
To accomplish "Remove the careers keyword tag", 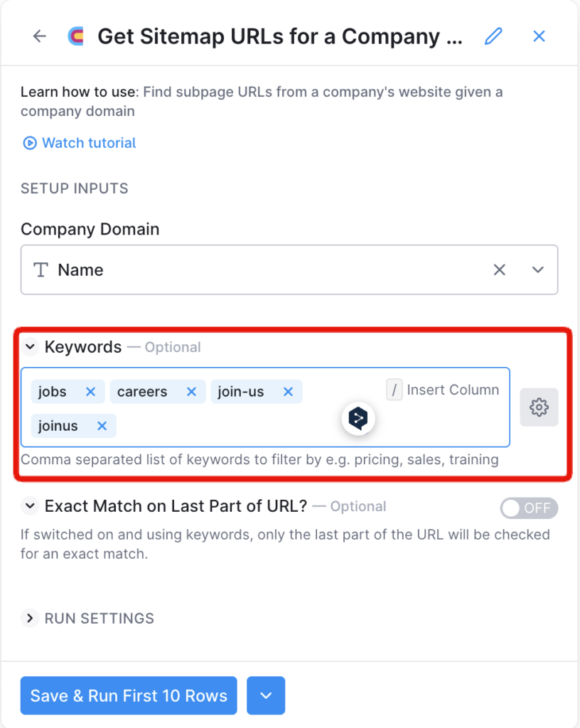I will 191,392.
